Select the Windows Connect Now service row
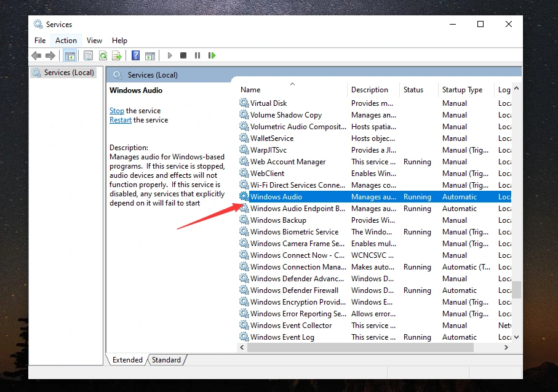Screen dimensions: 558x392 [x=375, y=255]
